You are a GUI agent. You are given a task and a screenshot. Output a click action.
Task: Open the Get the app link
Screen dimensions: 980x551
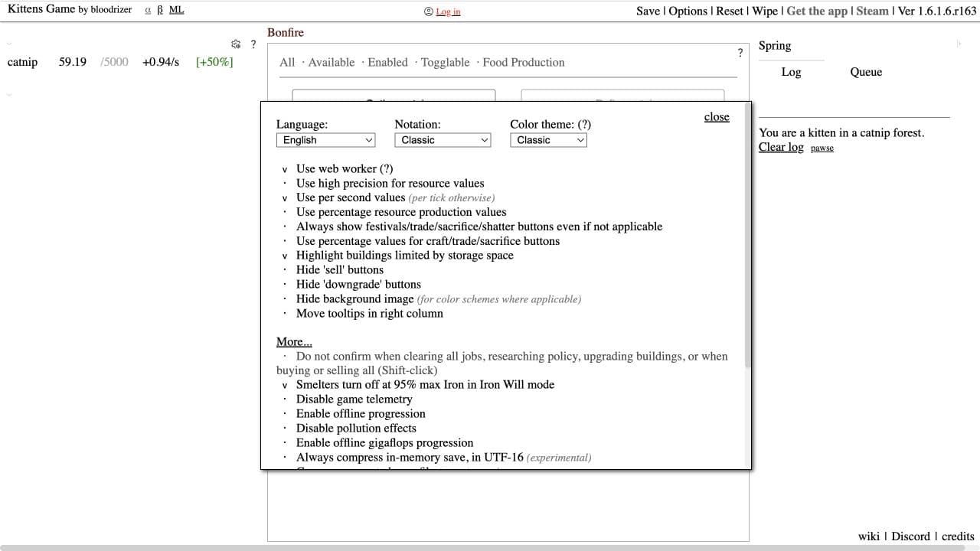pos(818,11)
